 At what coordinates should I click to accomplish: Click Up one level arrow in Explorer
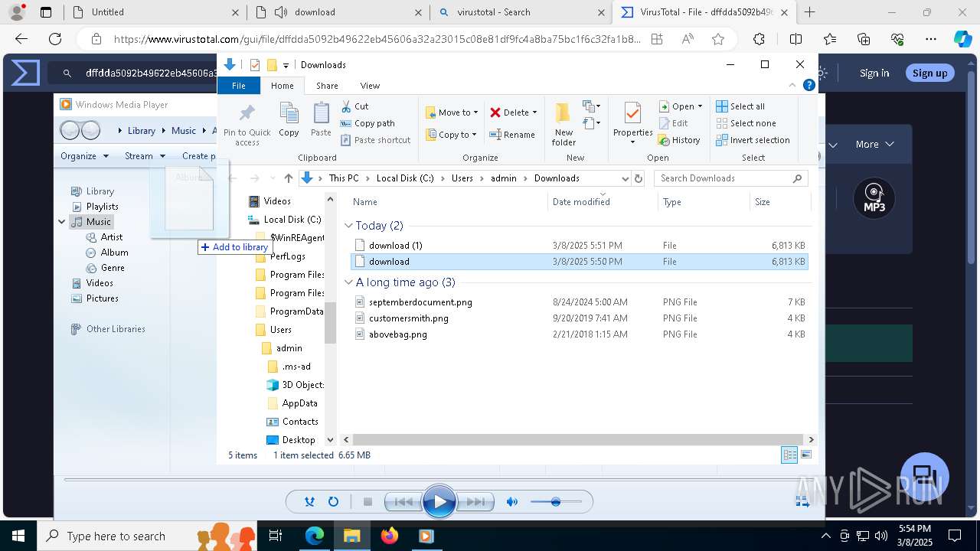coord(288,178)
